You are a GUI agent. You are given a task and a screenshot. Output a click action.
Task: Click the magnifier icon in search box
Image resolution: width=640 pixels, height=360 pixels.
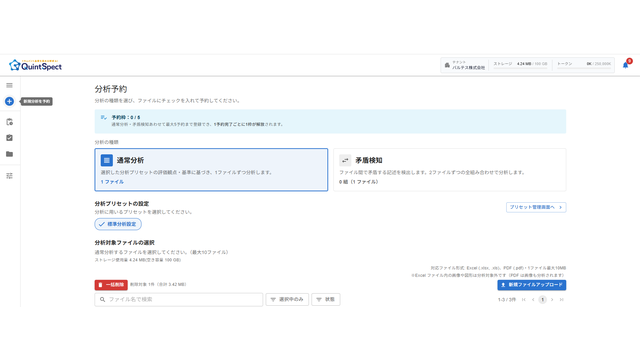coord(102,299)
